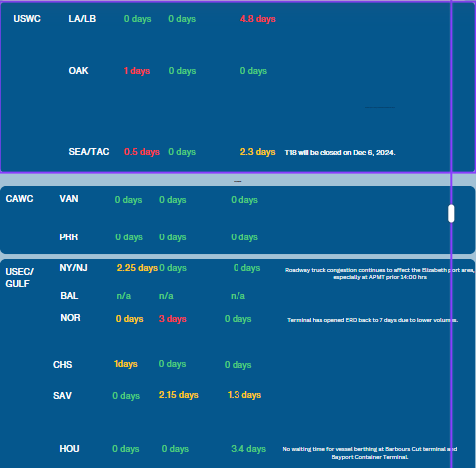Select the OAK port row label
This screenshot has width=476, height=468.
pyautogui.click(x=78, y=71)
